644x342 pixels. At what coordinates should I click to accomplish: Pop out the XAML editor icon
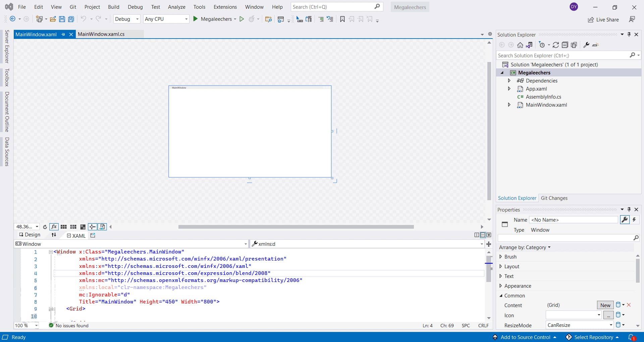click(93, 235)
